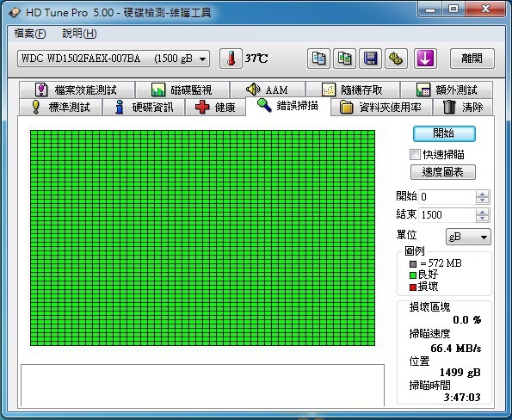Open the 健康 health tab
The height and width of the screenshot is (420, 512).
click(x=215, y=107)
